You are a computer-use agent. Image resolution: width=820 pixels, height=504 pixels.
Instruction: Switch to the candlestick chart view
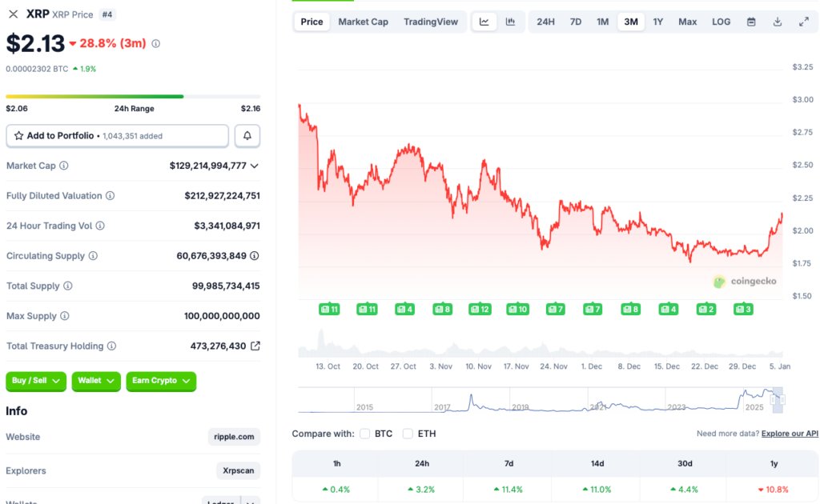509,22
